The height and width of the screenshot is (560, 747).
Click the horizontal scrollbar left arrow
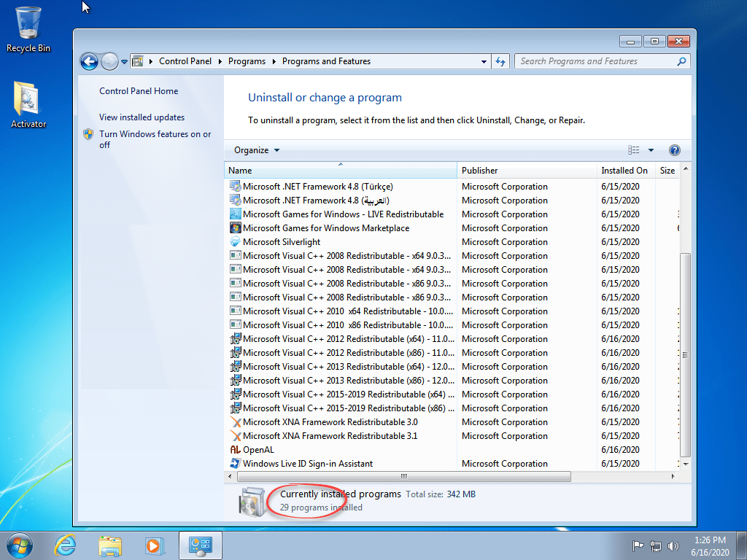tap(230, 476)
